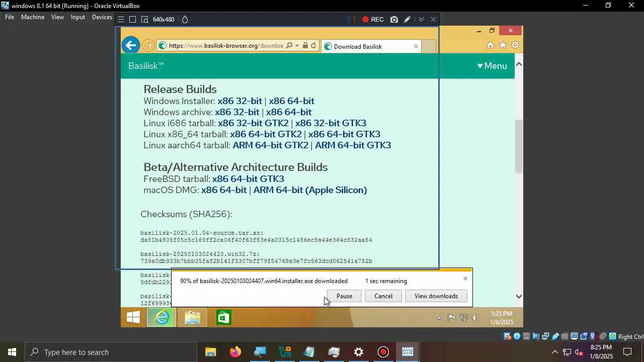Click Windows Installer x86 32-bit link
The width and height of the screenshot is (644, 362).
coord(240,101)
